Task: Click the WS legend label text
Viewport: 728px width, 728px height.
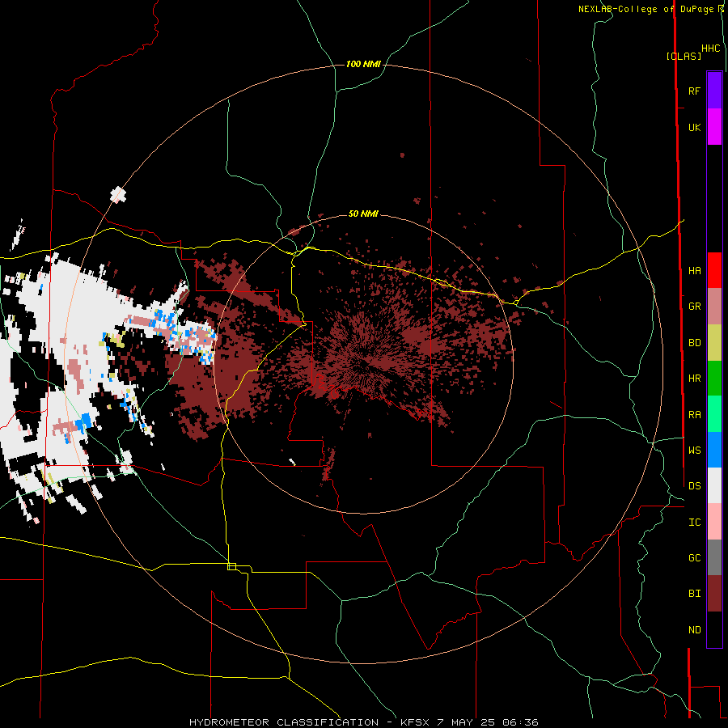Action: click(695, 451)
